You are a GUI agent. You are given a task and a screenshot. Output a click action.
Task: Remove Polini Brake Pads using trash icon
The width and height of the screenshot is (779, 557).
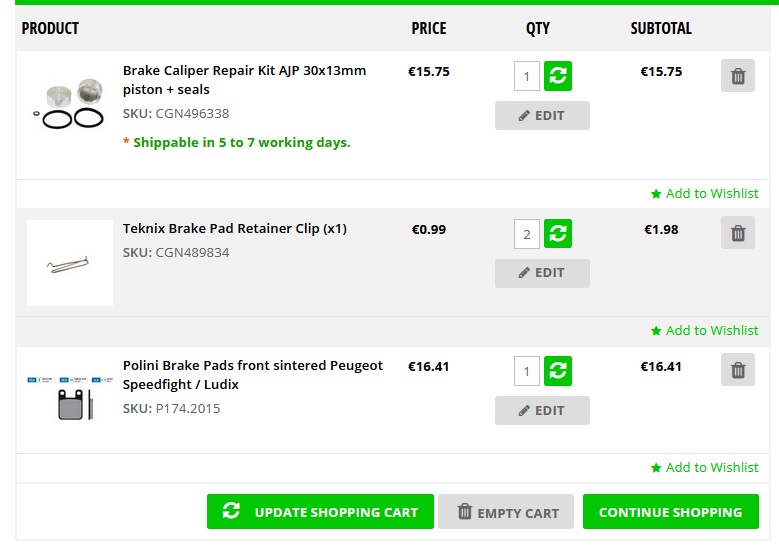[738, 370]
